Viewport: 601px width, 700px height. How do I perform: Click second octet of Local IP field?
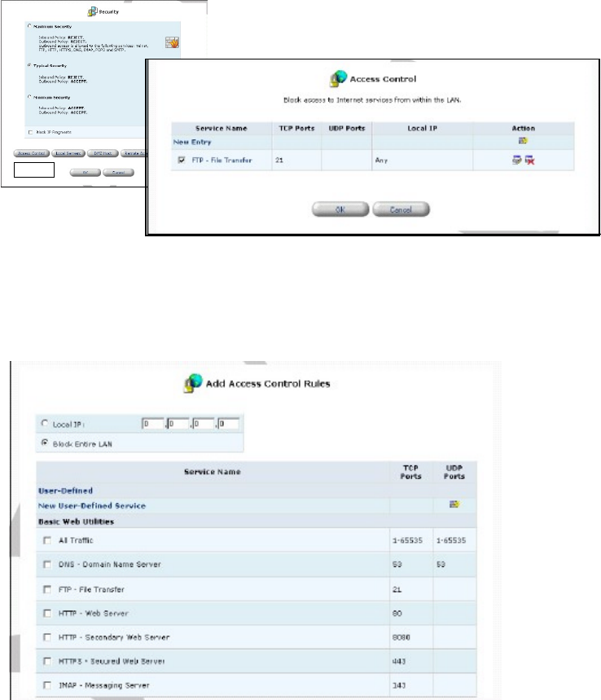tap(178, 424)
